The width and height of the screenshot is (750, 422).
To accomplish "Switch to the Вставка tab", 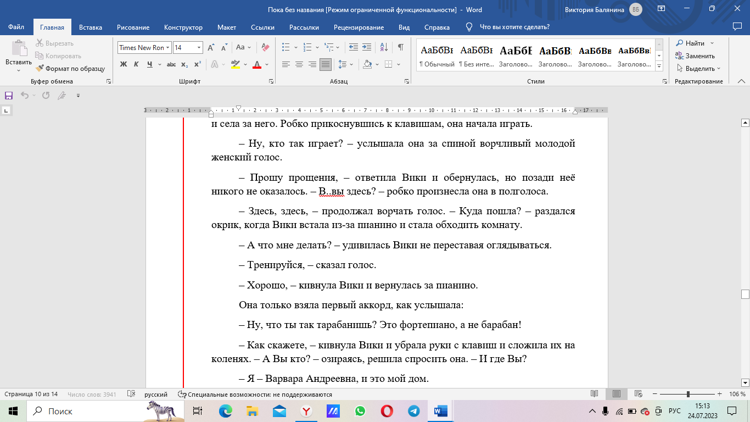I will tap(90, 27).
